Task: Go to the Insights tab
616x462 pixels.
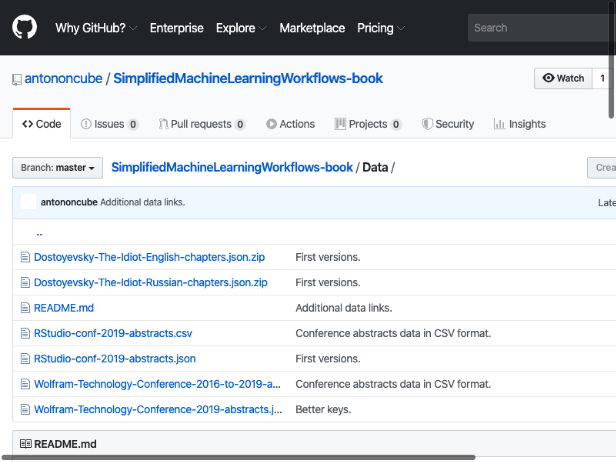Action: [x=519, y=124]
